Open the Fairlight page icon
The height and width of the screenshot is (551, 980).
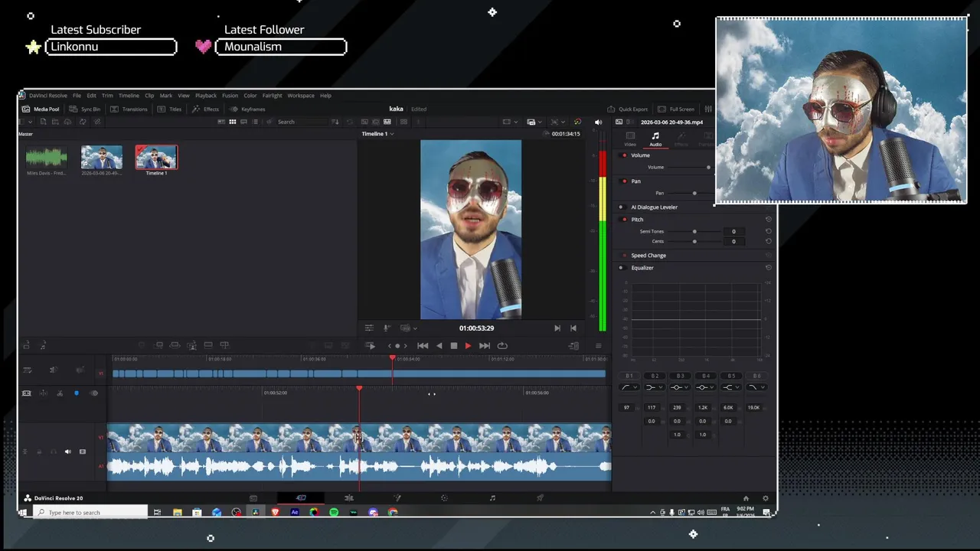[492, 498]
